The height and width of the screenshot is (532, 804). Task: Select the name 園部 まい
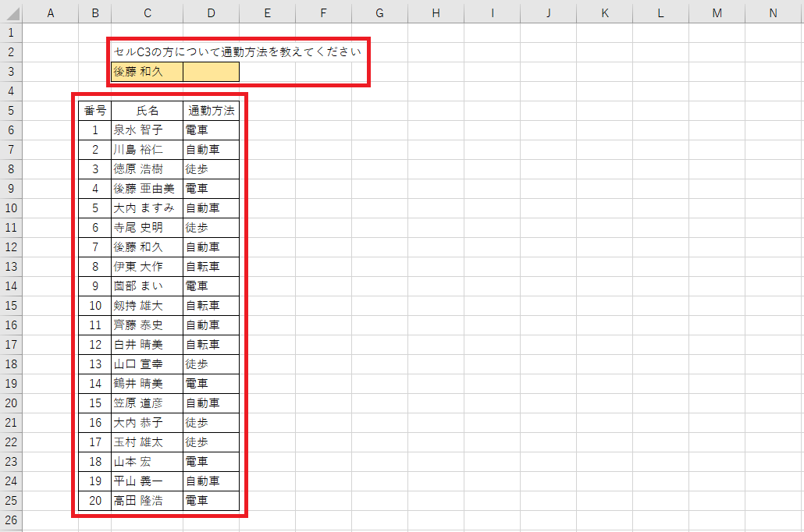138,286
